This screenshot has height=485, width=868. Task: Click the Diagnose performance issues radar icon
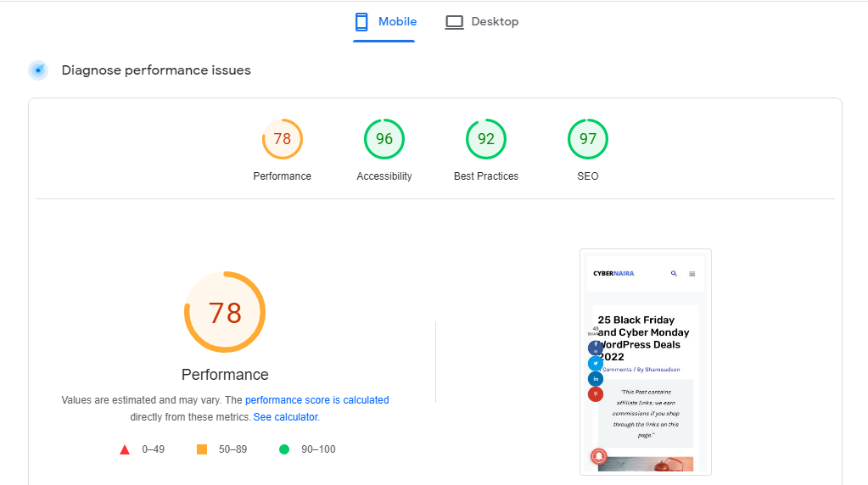point(38,70)
